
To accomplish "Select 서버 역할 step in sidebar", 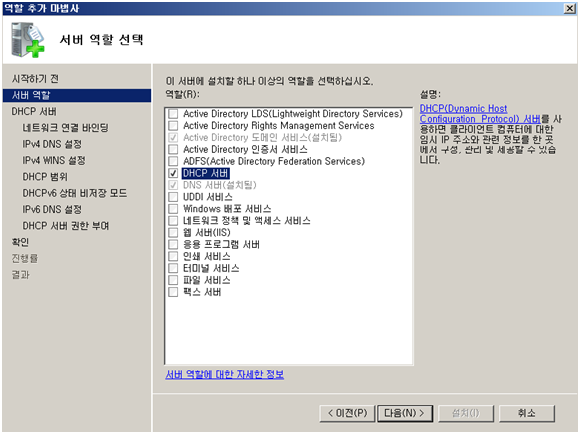I will 77,95.
